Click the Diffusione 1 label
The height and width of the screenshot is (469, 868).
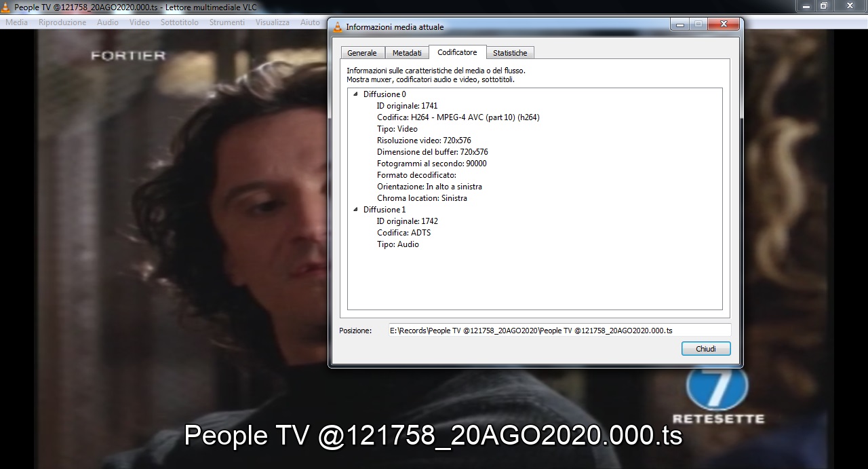point(384,210)
